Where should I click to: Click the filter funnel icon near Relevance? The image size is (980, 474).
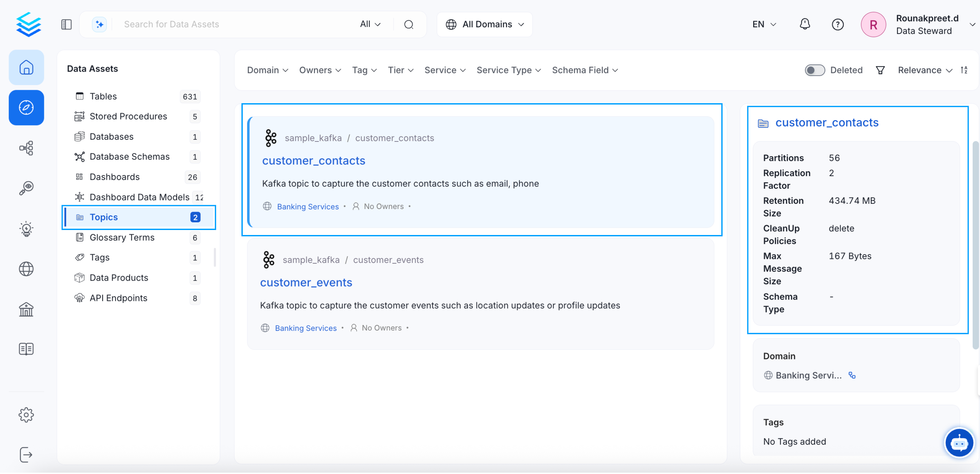click(880, 70)
